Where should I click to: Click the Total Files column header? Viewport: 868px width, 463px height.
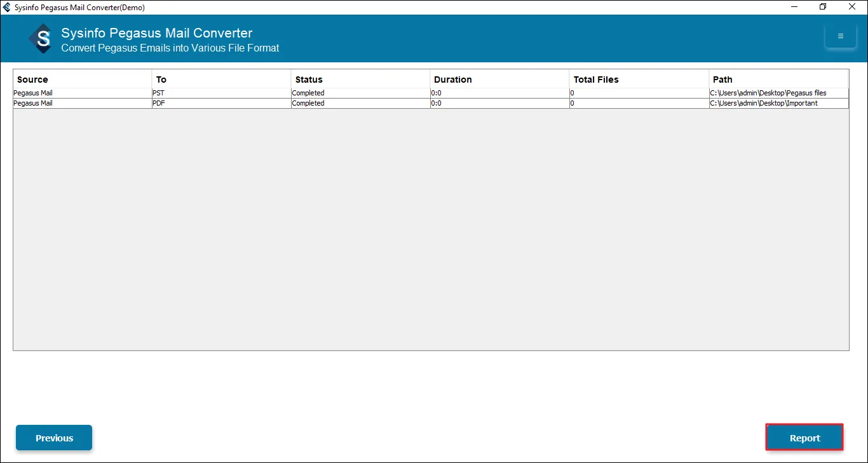click(x=639, y=79)
